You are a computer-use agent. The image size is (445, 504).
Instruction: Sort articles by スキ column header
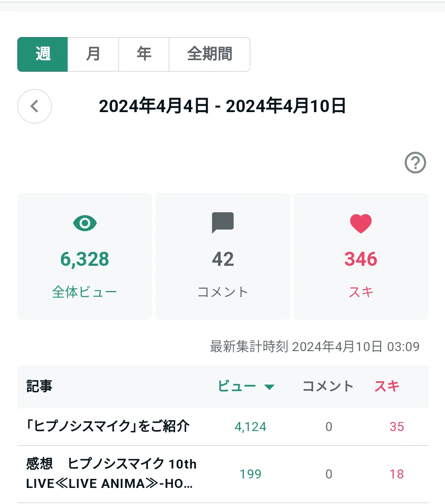click(387, 386)
